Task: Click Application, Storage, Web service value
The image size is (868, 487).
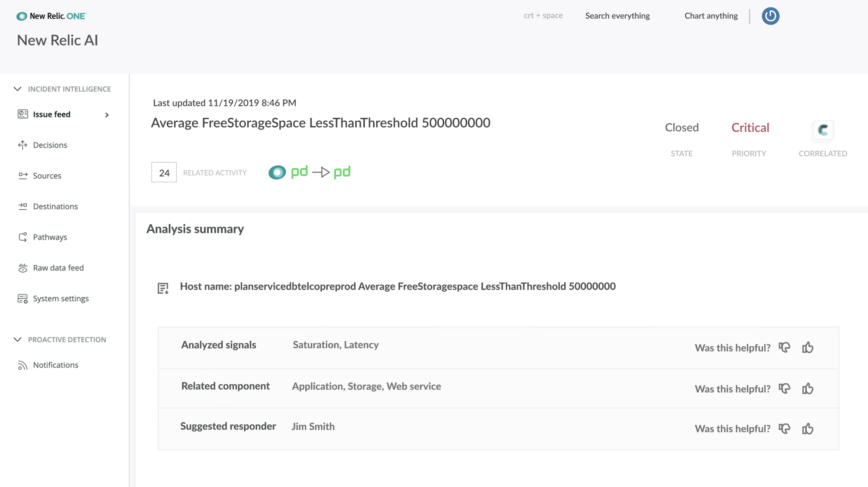Action: click(x=366, y=386)
